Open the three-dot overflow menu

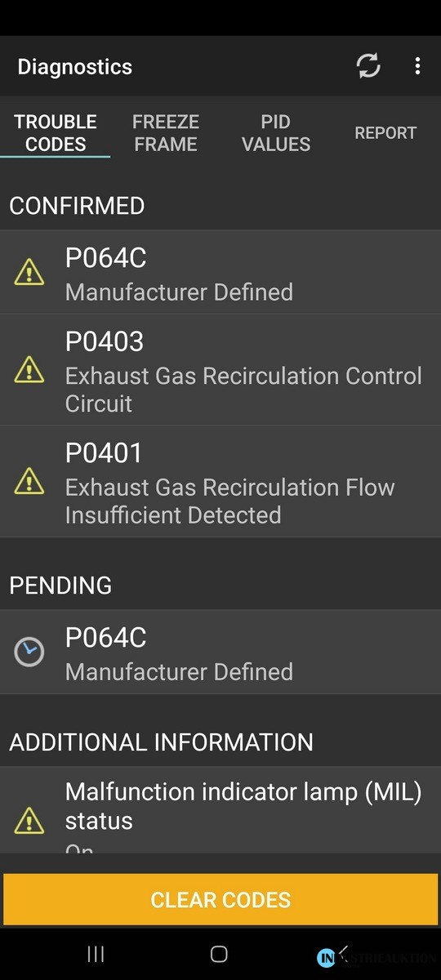click(x=417, y=66)
